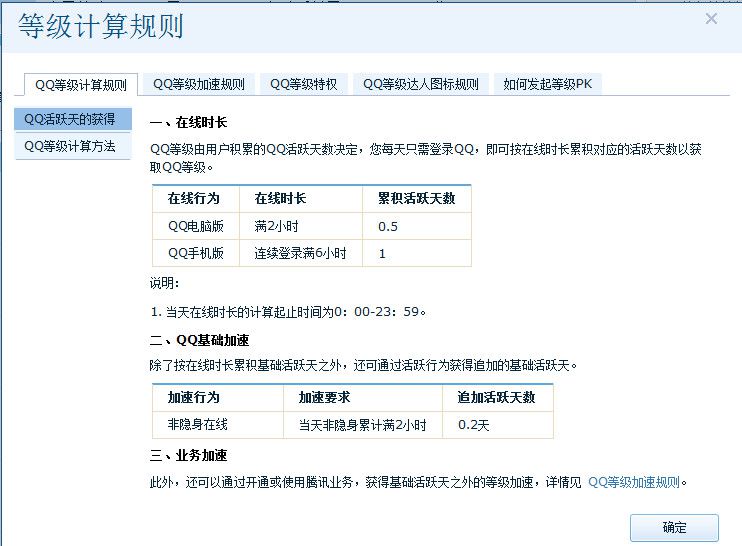Click the 二、QQ基础加速 heading

199,340
